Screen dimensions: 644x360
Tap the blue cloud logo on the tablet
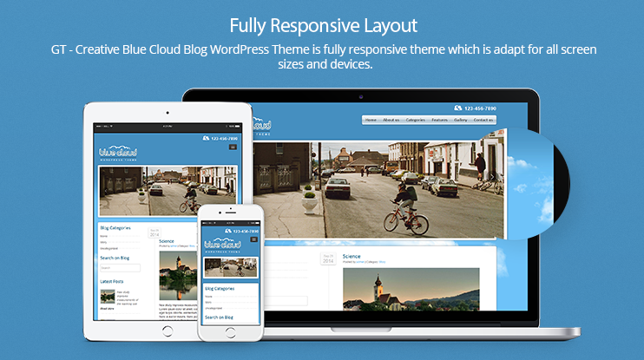(118, 154)
